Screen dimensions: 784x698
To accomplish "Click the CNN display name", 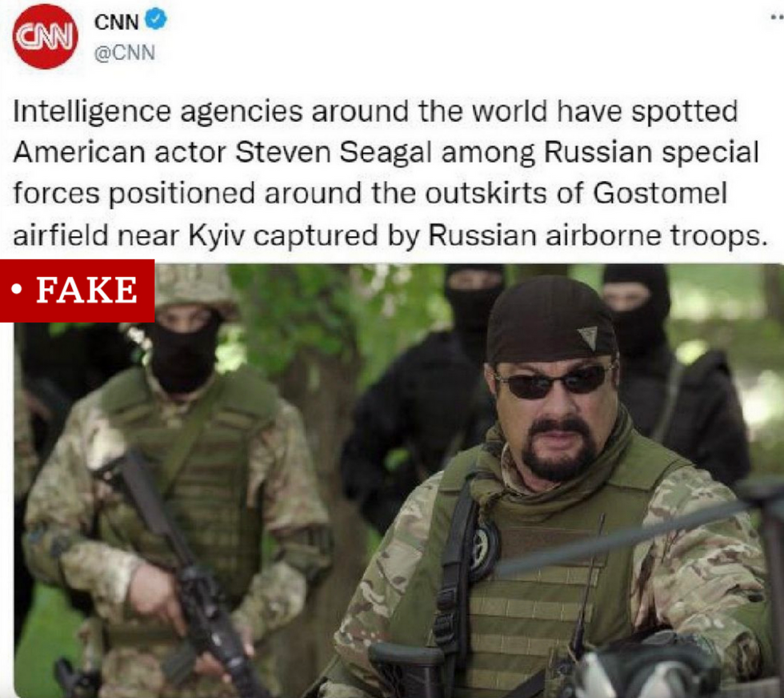I will [116, 22].
